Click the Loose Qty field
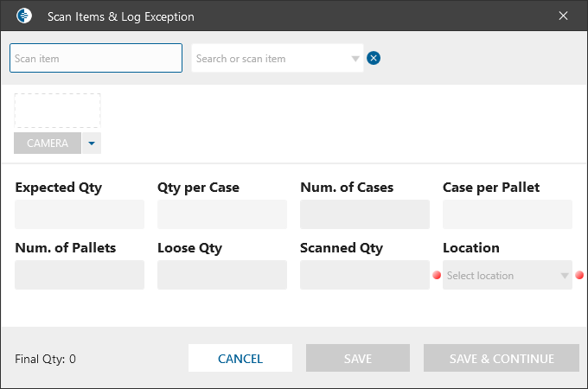The height and width of the screenshot is (389, 588). [x=222, y=275]
